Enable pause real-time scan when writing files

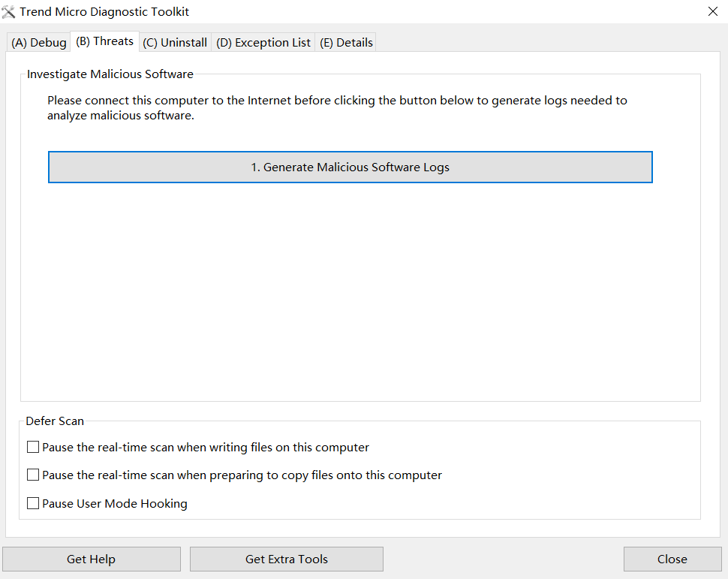(33, 447)
